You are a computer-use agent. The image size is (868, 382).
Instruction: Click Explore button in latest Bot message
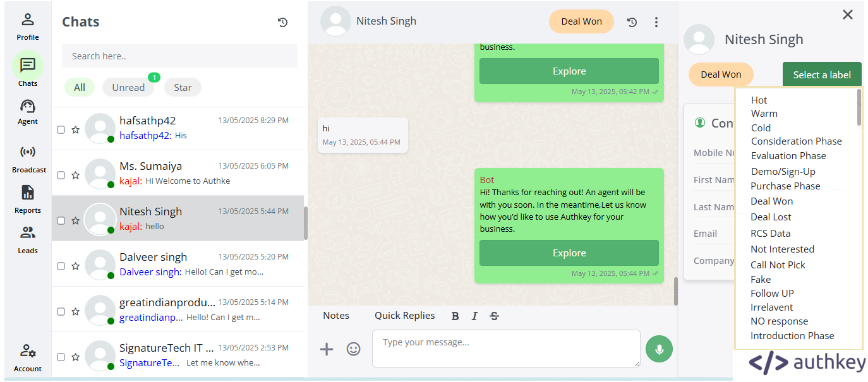[x=569, y=253]
